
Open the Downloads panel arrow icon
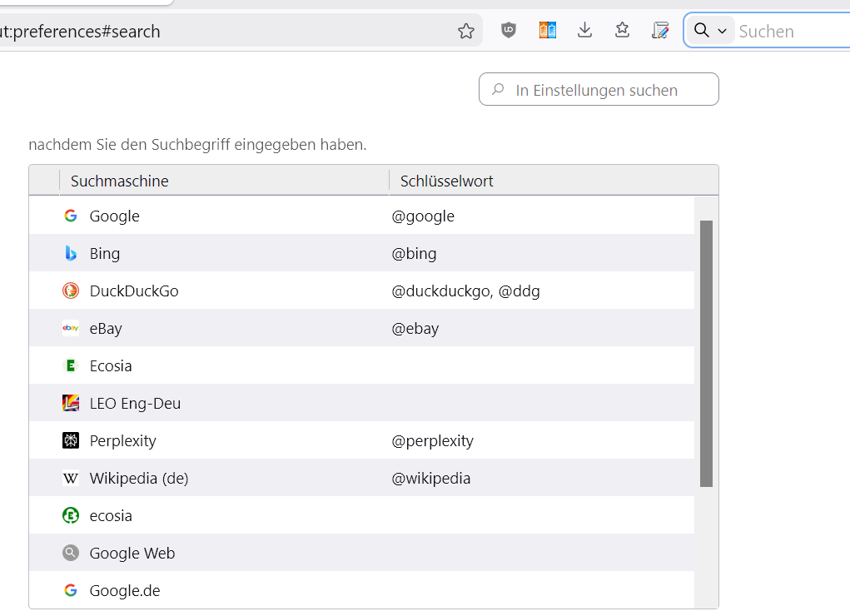coord(585,31)
